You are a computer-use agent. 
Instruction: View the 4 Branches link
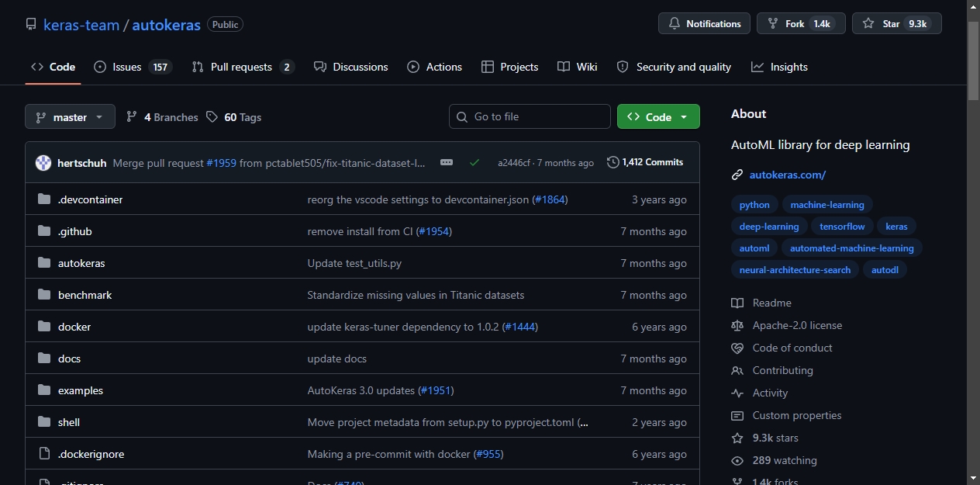tap(162, 117)
